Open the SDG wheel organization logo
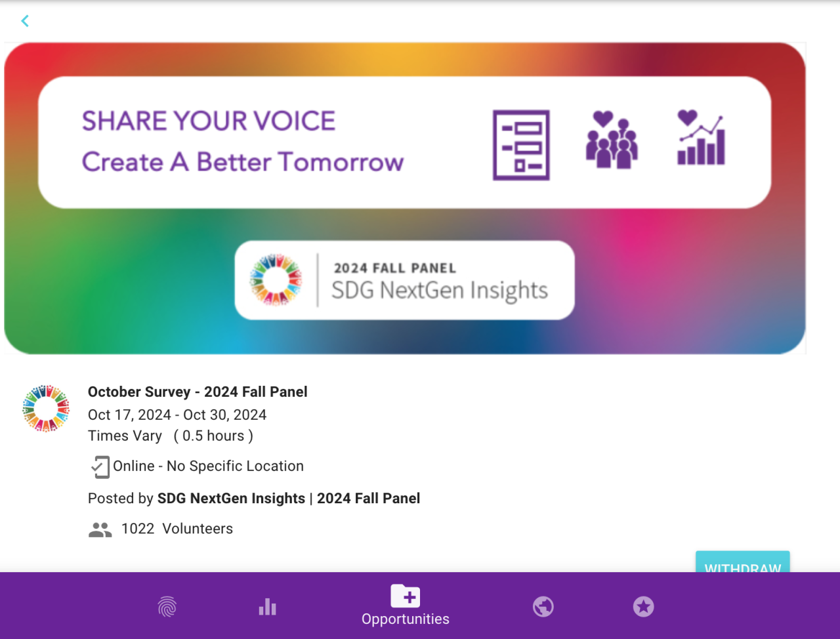Screen dimensions: 840x639 point(46,408)
